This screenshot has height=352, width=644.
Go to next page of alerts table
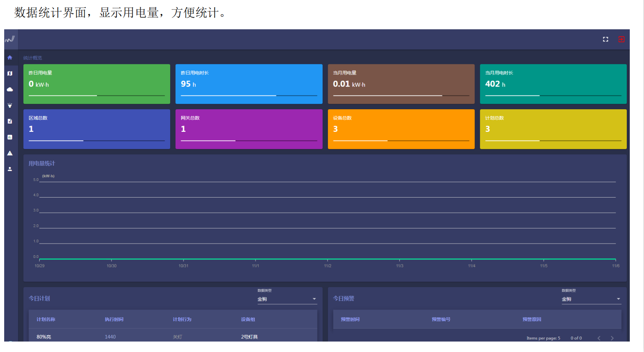point(612,338)
